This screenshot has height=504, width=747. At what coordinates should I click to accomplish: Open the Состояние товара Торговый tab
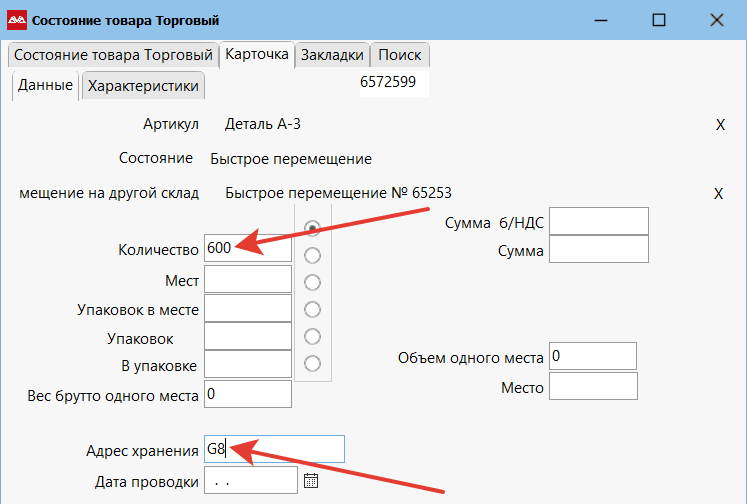tap(112, 55)
